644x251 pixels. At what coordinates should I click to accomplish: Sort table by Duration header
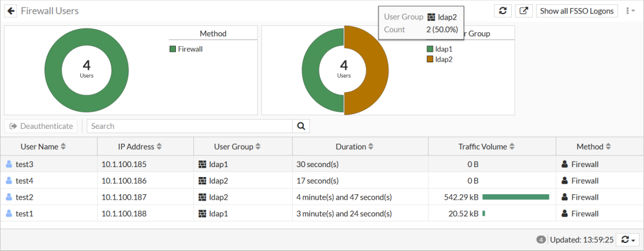354,147
